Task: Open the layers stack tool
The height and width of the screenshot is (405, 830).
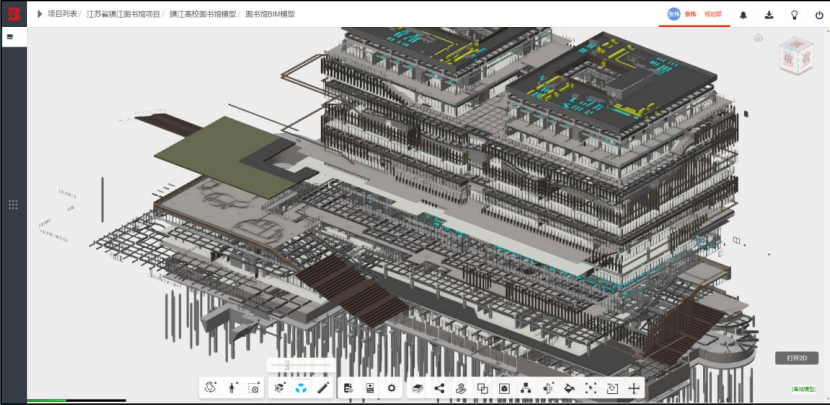Action: (x=418, y=388)
